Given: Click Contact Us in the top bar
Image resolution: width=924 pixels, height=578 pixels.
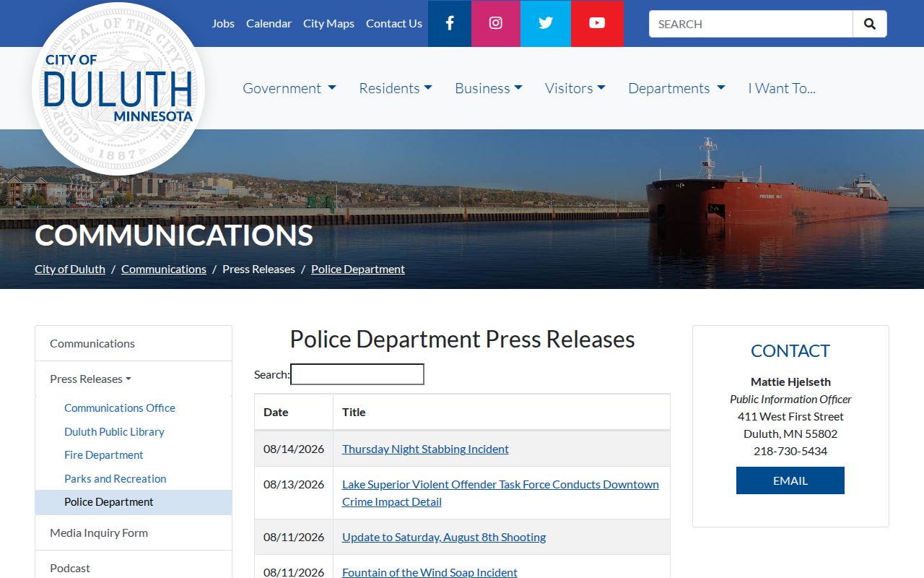Looking at the screenshot, I should (394, 23).
